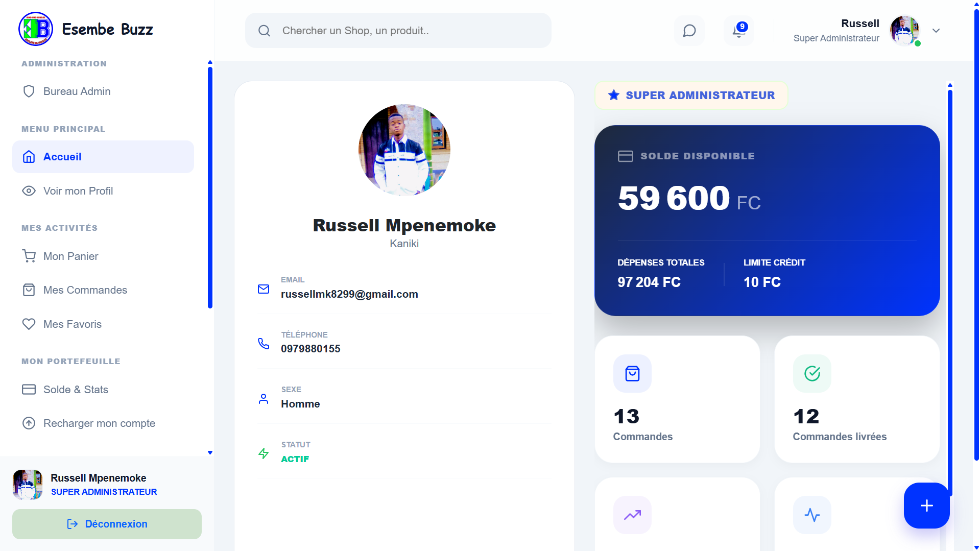Click the sidebar footer SUPER ADMINISTRATEUR link

click(104, 492)
